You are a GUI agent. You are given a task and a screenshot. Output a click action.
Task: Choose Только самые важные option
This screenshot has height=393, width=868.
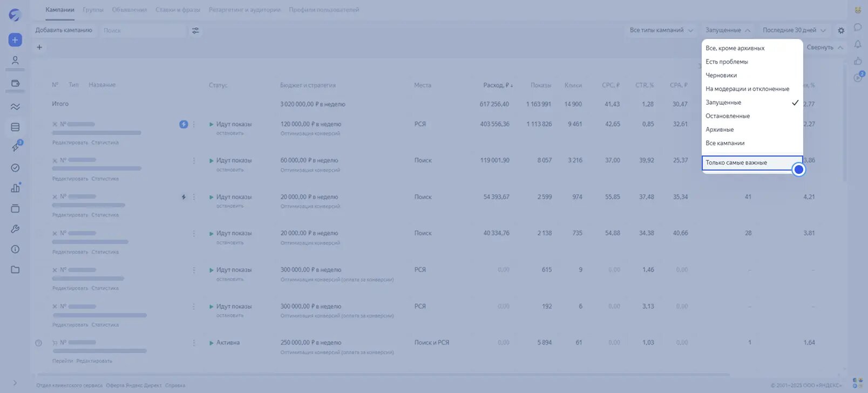752,163
